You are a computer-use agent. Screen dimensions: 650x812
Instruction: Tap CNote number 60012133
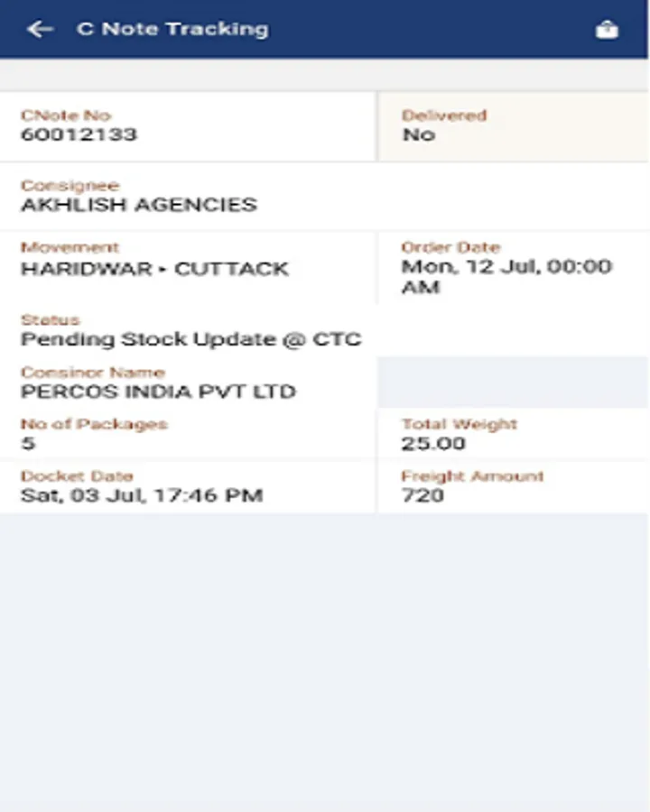tap(79, 134)
